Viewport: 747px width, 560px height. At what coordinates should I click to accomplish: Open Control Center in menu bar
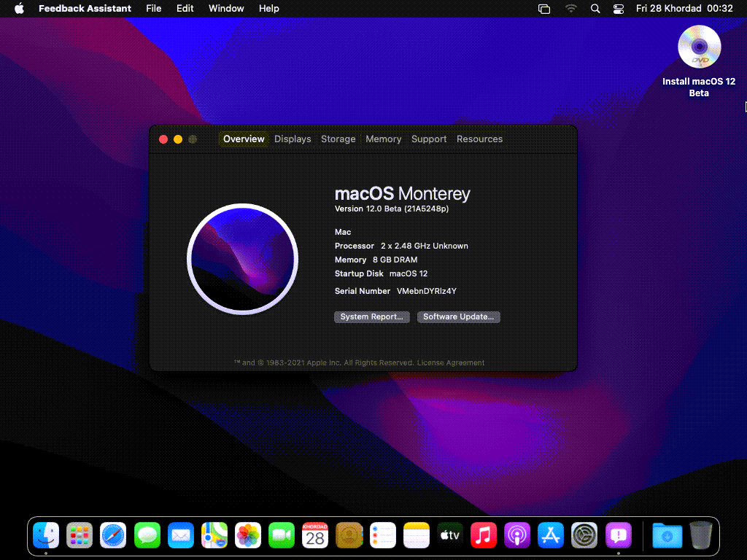tap(619, 9)
